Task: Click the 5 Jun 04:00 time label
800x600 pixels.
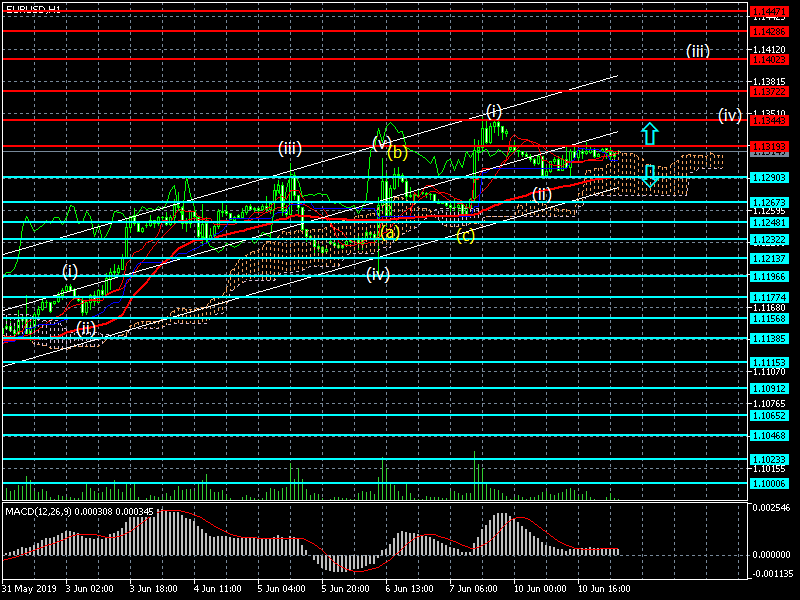Action: coord(281,590)
